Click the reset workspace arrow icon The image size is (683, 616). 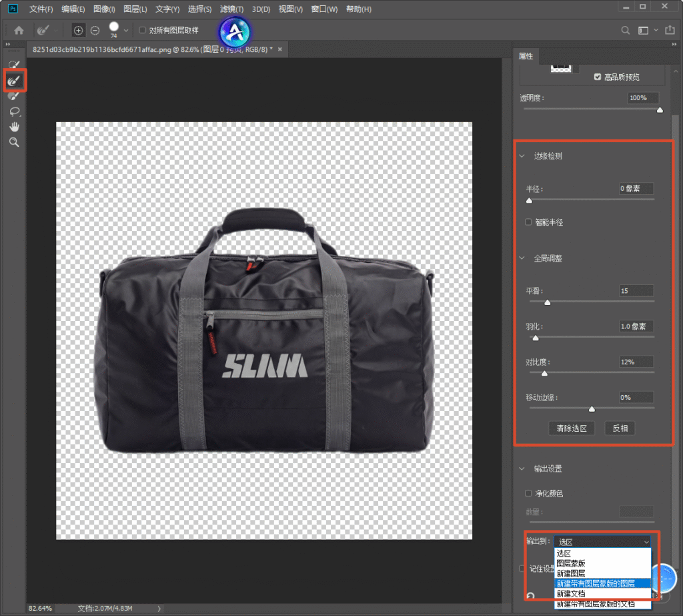(x=530, y=595)
